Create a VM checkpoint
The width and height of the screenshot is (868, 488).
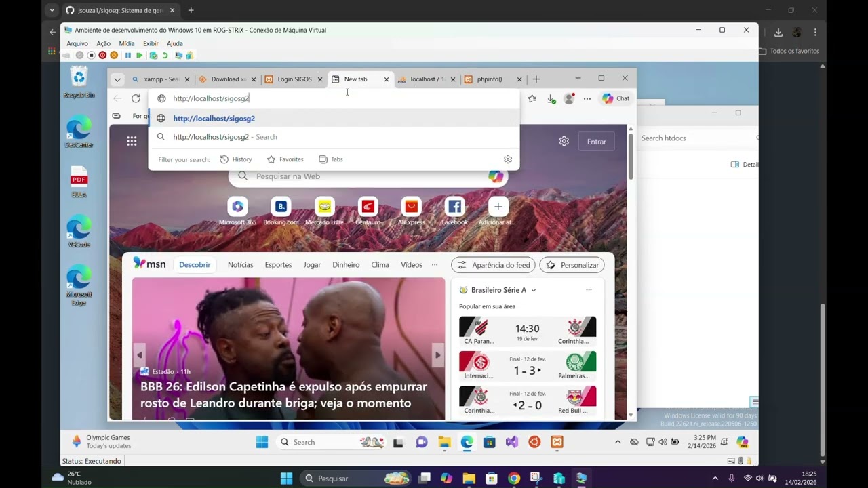(153, 56)
